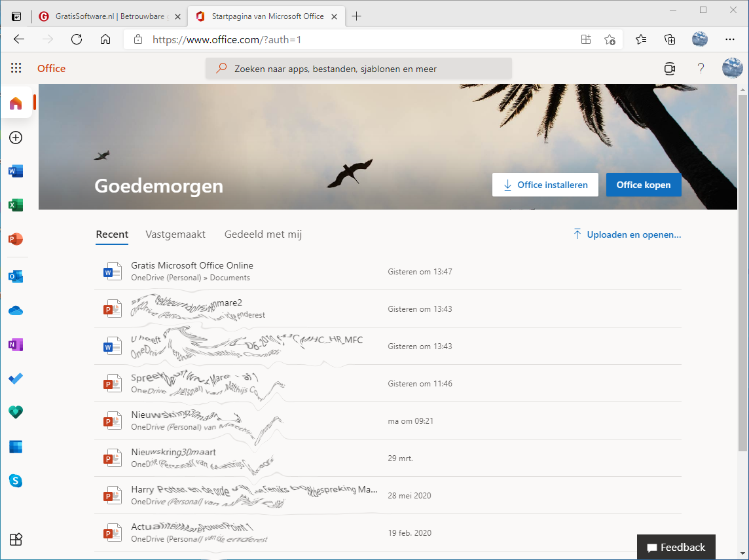View all apps at sidebar bottom
Screen dimensions: 749x560
click(x=16, y=539)
